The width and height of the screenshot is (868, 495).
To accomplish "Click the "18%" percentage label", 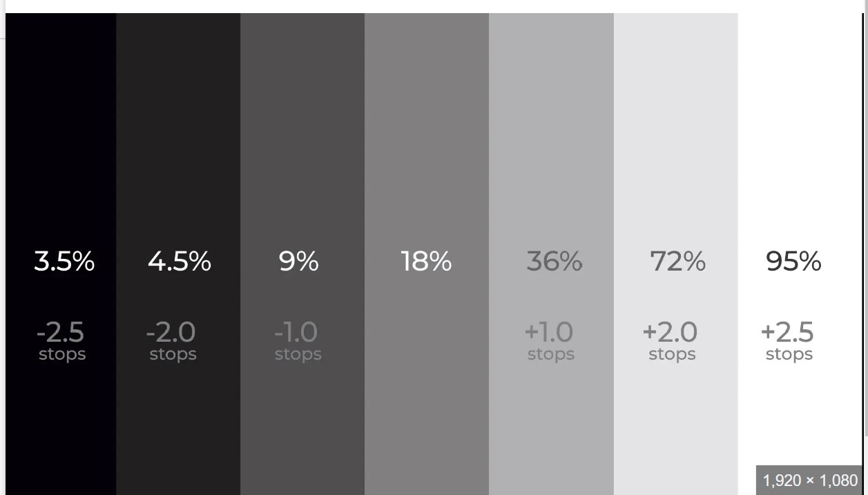I will pyautogui.click(x=426, y=262).
